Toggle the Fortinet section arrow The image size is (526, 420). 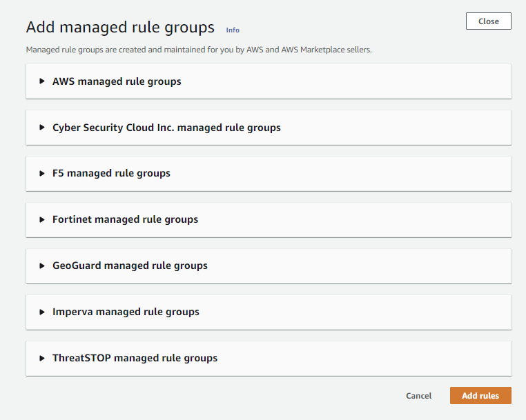pyautogui.click(x=42, y=220)
